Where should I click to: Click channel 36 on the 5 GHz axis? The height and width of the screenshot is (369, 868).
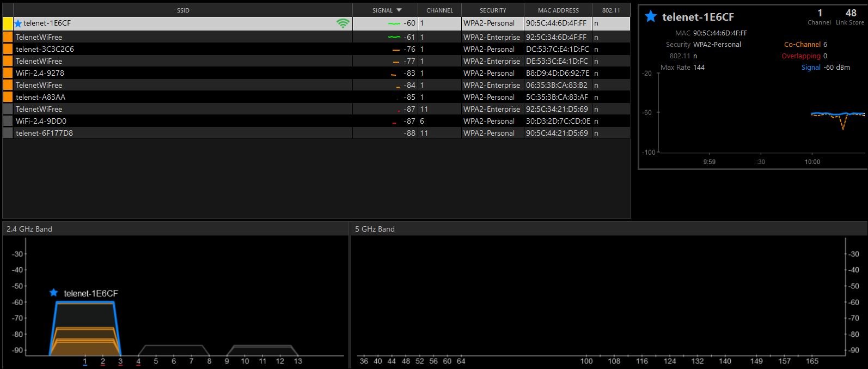(364, 361)
